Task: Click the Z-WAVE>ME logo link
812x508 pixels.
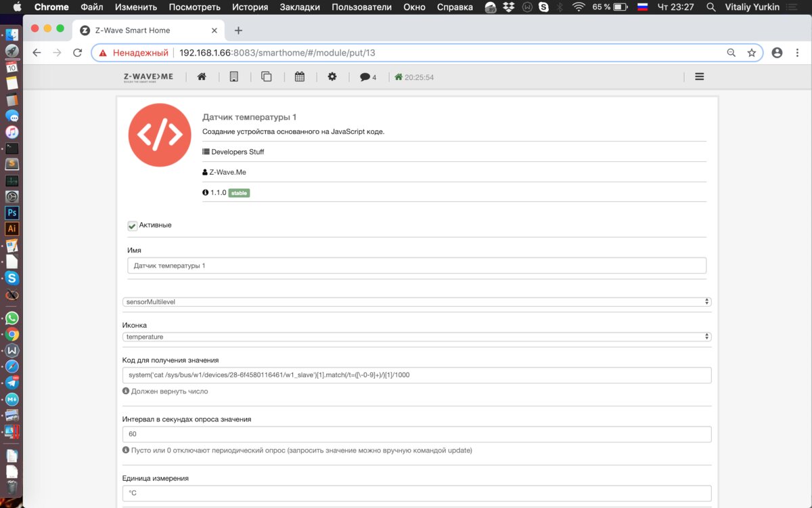Action: [148, 77]
